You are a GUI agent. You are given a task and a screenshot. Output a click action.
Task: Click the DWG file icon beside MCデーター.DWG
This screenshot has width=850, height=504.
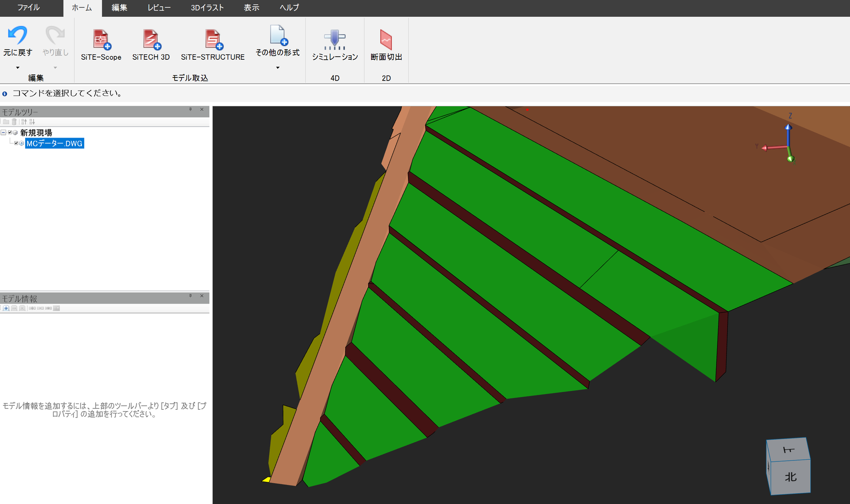coord(21,143)
